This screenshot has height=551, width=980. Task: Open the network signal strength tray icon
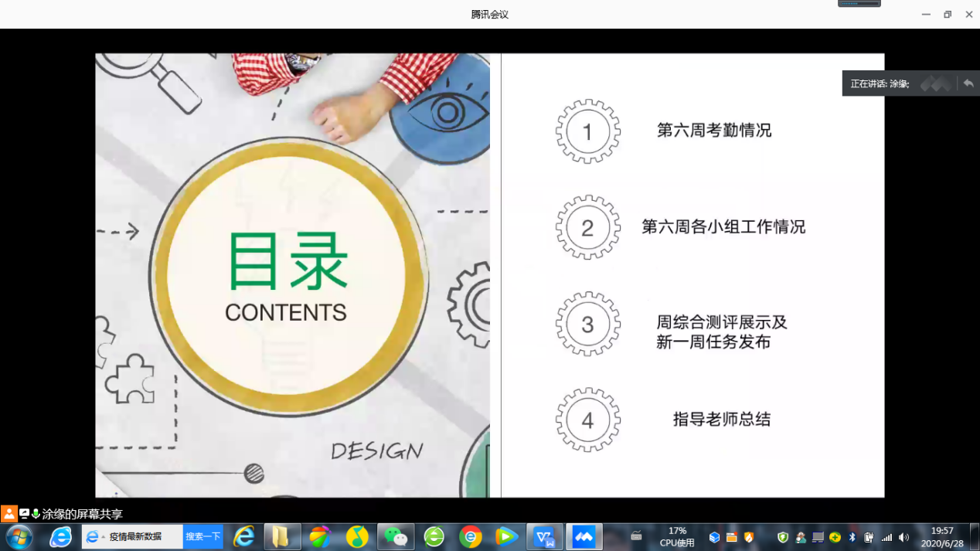click(x=886, y=537)
